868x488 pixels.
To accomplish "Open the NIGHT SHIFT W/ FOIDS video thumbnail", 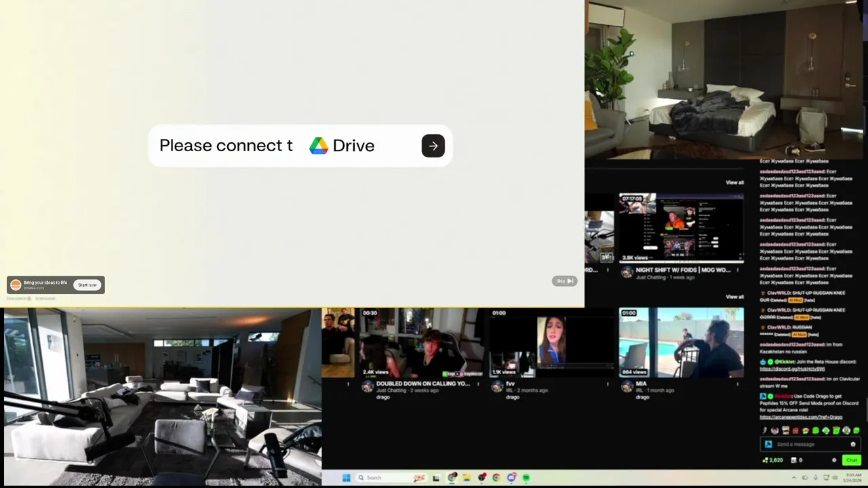I will tap(681, 228).
